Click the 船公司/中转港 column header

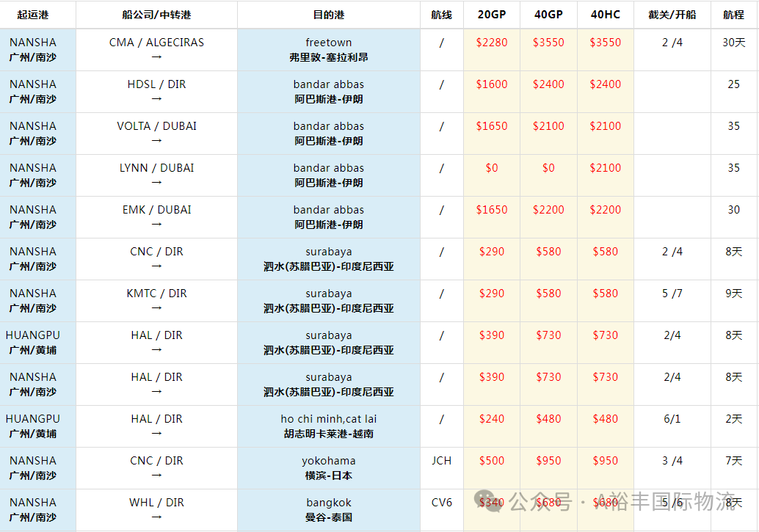pyautogui.click(x=156, y=15)
